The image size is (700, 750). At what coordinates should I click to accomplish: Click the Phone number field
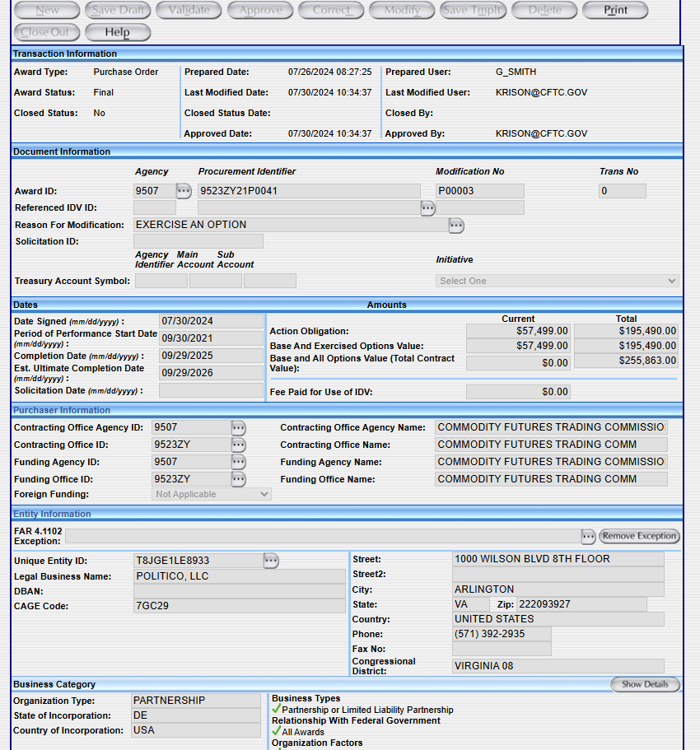(x=502, y=634)
